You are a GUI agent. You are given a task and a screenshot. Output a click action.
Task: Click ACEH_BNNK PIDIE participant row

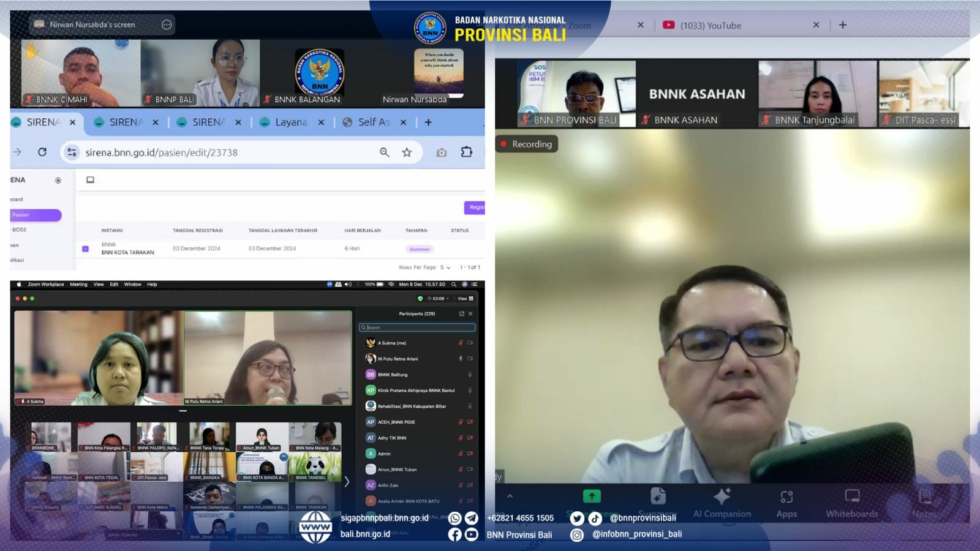click(417, 422)
